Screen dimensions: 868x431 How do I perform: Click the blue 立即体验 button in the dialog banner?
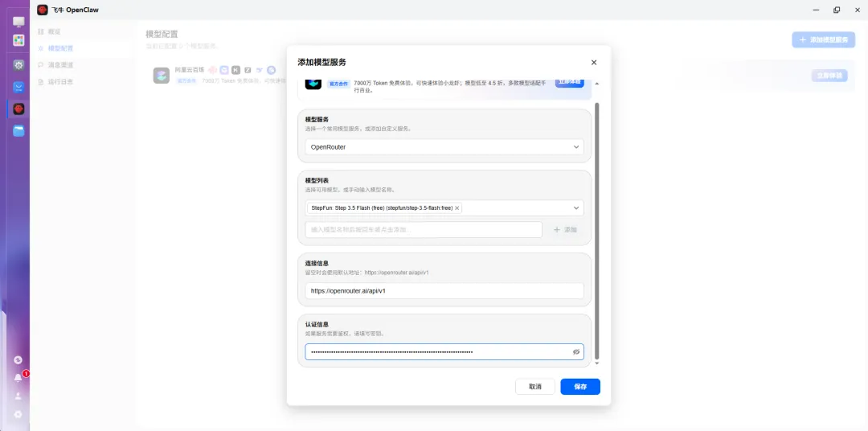click(570, 82)
